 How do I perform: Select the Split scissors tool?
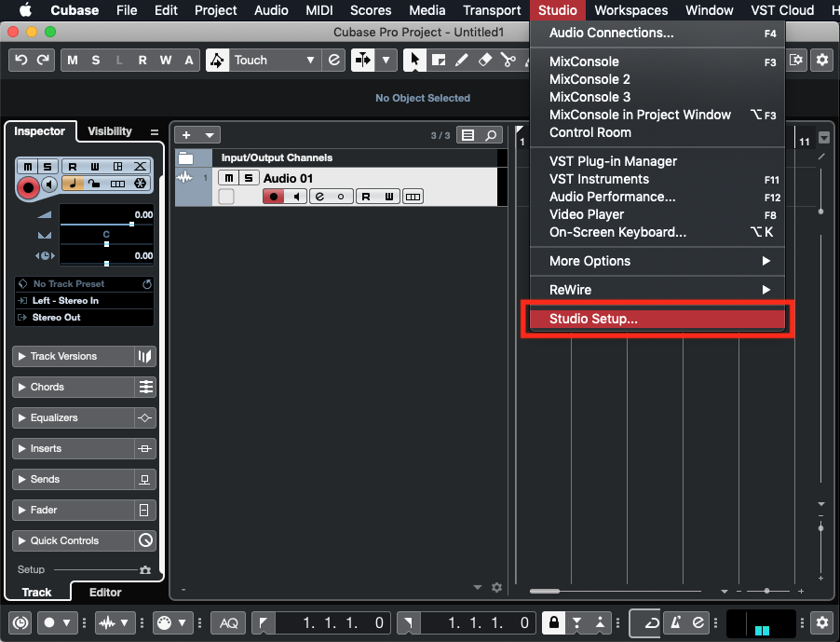click(508, 60)
